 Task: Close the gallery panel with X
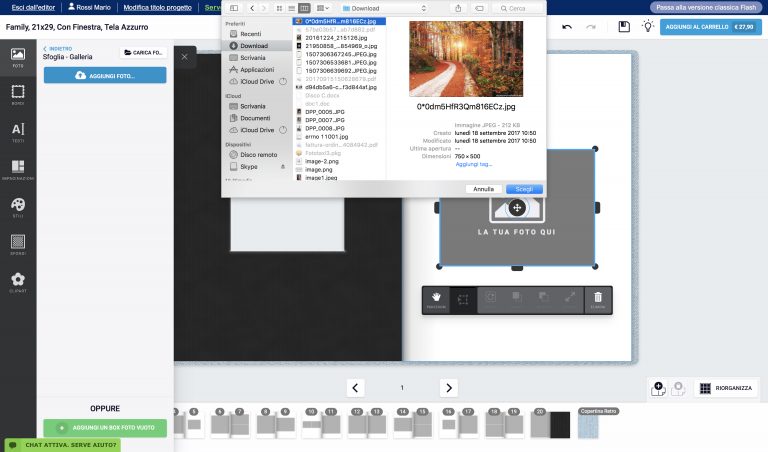(x=185, y=57)
